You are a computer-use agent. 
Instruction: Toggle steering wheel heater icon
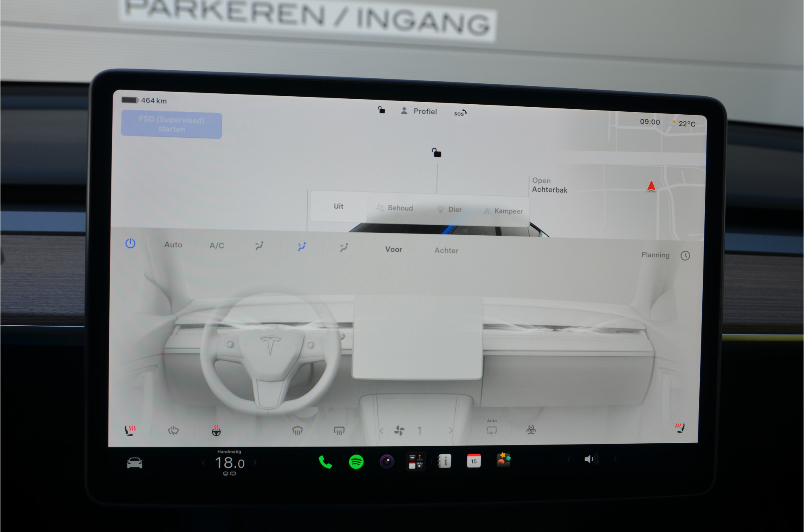216,430
